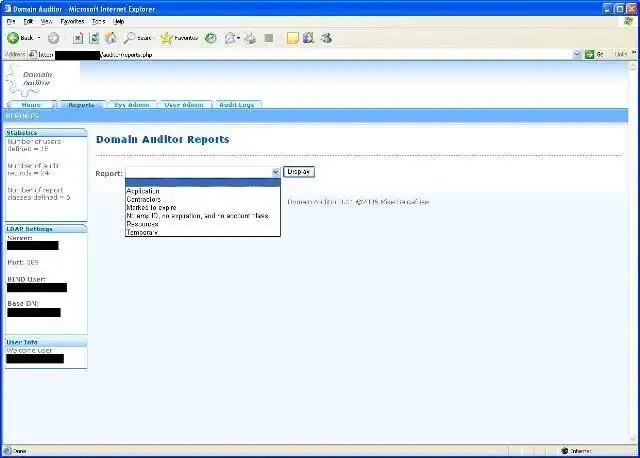Click the Internet zone globe in status bar
This screenshot has height=458, width=640.
pos(564,451)
